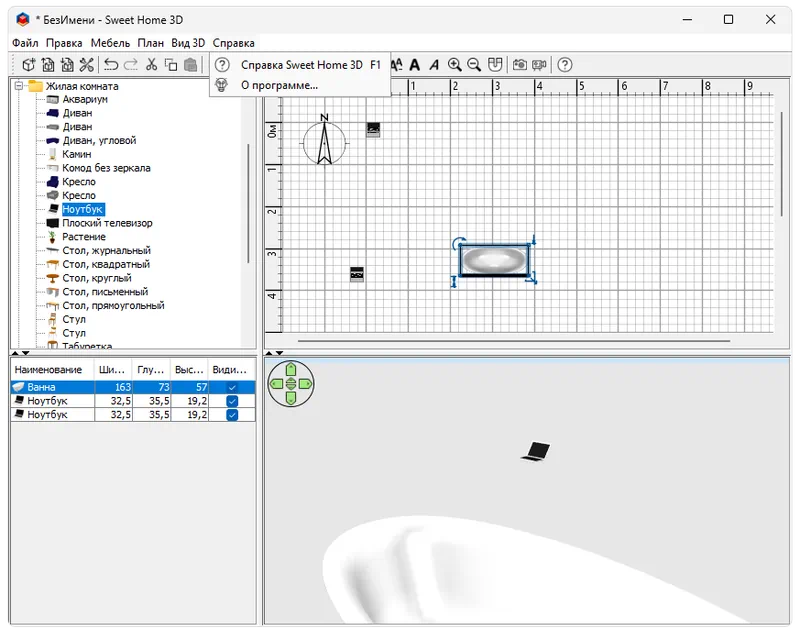Undo the last action via toolbar

point(111,65)
